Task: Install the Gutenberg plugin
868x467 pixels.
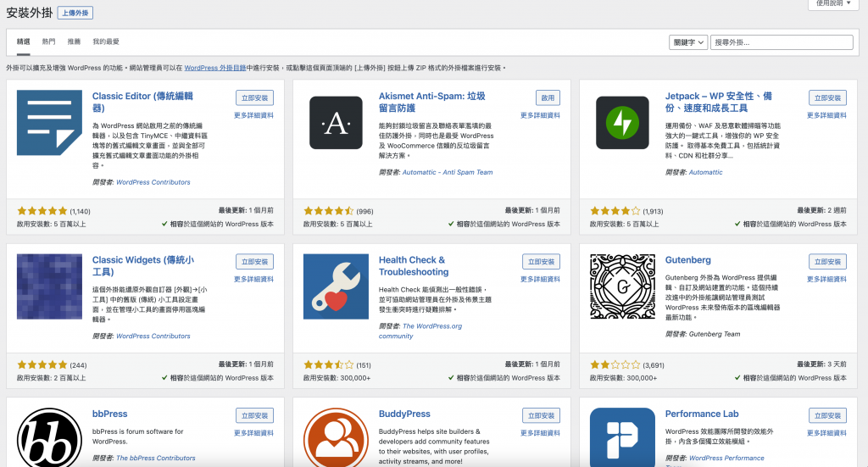Action: pyautogui.click(x=827, y=262)
